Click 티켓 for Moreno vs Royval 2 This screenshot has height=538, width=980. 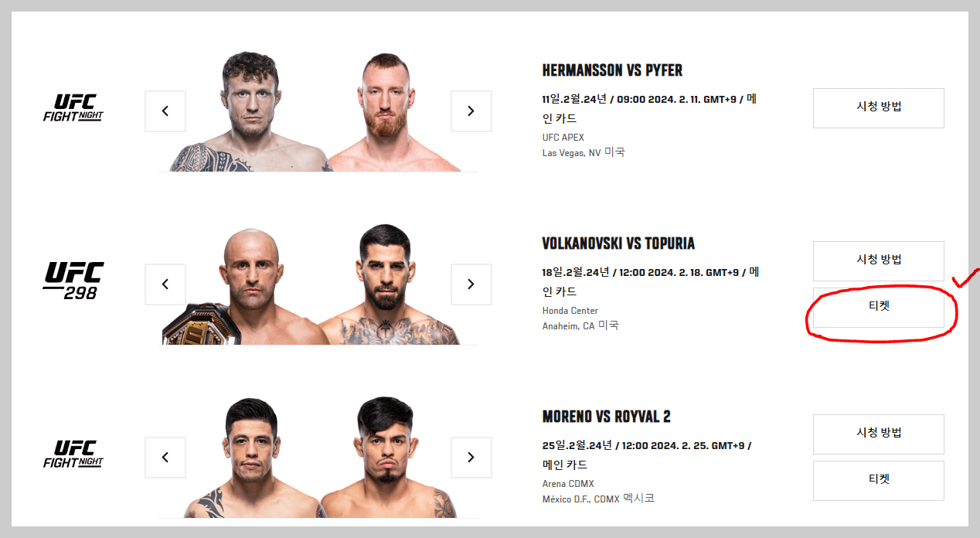coord(878,480)
